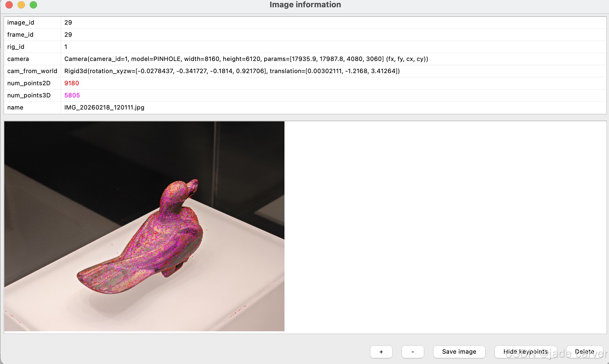Click the num_points2D row label
Viewport: 609px width, 364px height.
[x=29, y=83]
